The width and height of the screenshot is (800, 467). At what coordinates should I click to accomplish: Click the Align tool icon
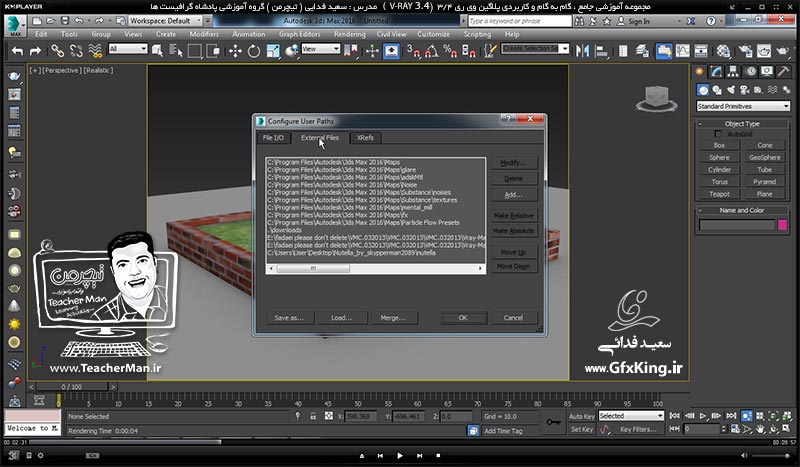[602, 51]
